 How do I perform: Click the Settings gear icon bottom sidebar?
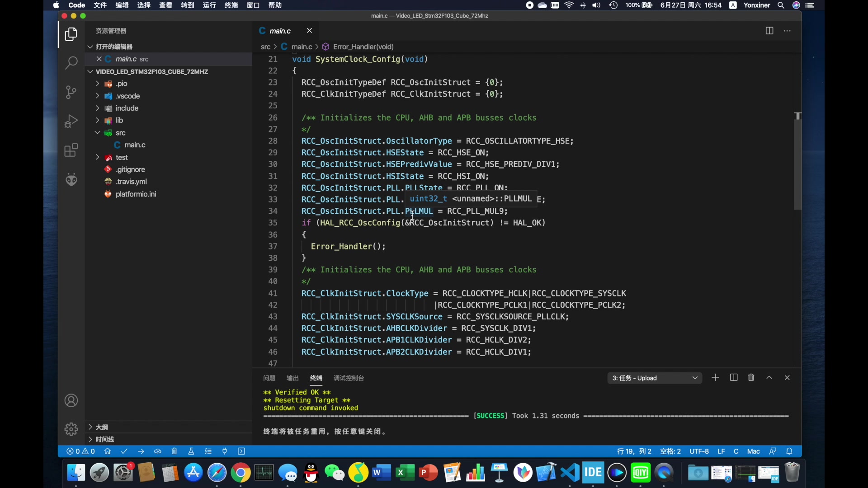(71, 427)
